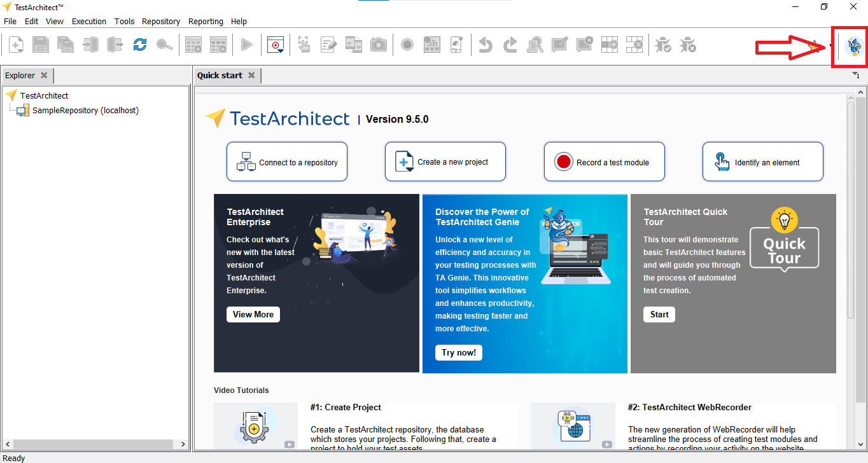Open the Repository menu

(x=161, y=21)
